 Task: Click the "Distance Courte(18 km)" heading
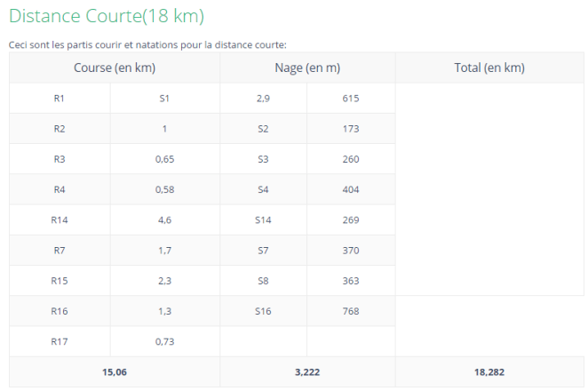pos(107,16)
